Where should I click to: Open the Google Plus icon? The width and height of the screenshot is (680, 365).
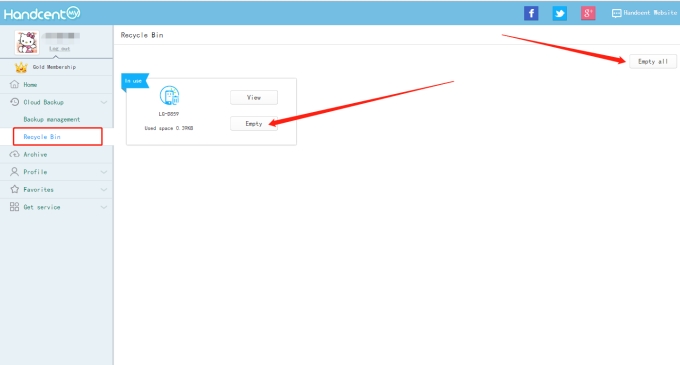click(x=588, y=13)
